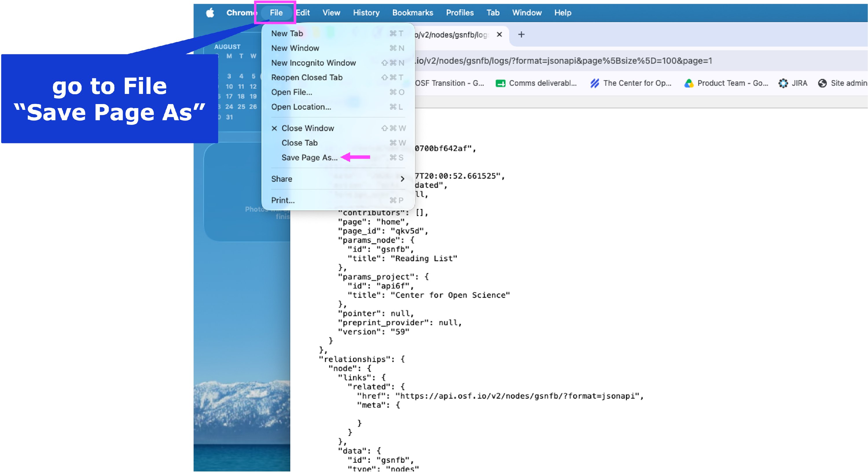Click the JIRA gear bookmark icon
This screenshot has height=472, width=868.
click(x=784, y=84)
